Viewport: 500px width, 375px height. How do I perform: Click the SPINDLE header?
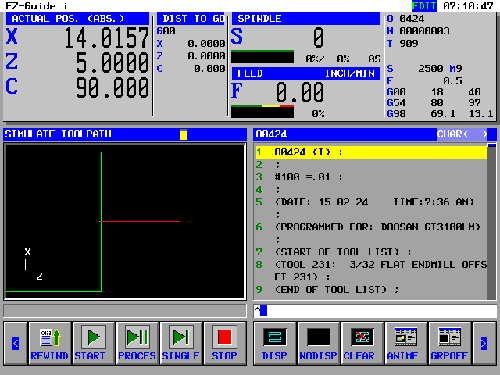point(306,19)
